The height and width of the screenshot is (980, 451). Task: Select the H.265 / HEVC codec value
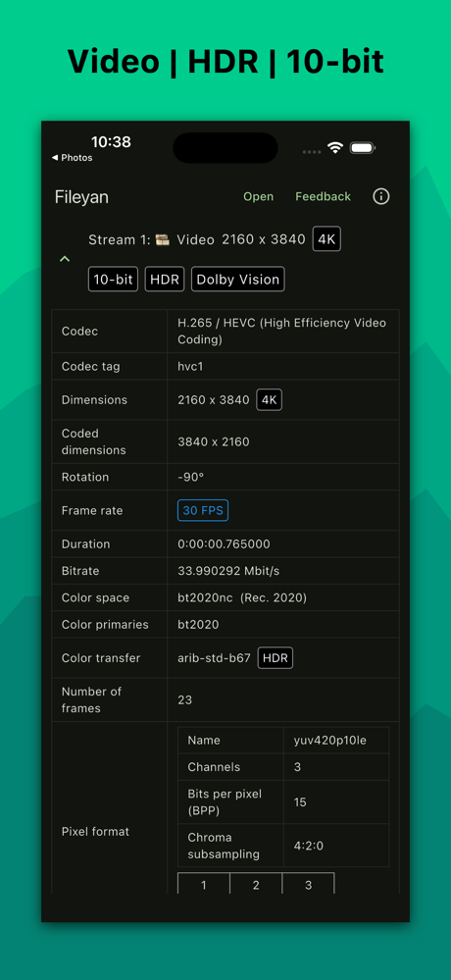pos(281,332)
